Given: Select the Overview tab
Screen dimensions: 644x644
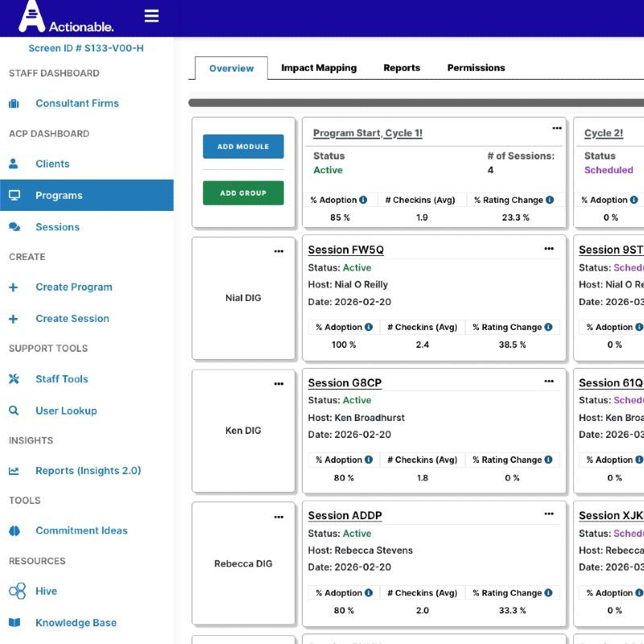Looking at the screenshot, I should click(x=231, y=68).
